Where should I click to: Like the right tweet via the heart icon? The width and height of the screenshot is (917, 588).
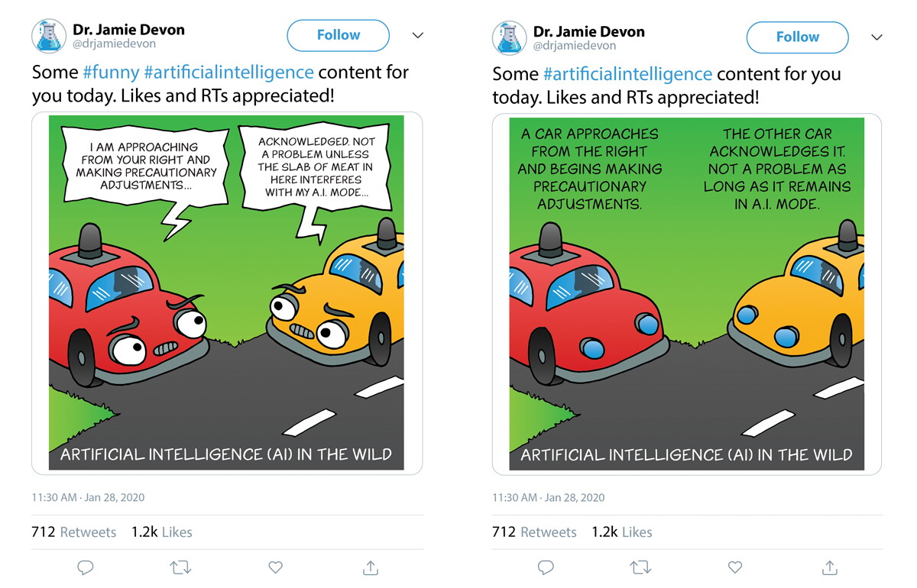pyautogui.click(x=735, y=567)
